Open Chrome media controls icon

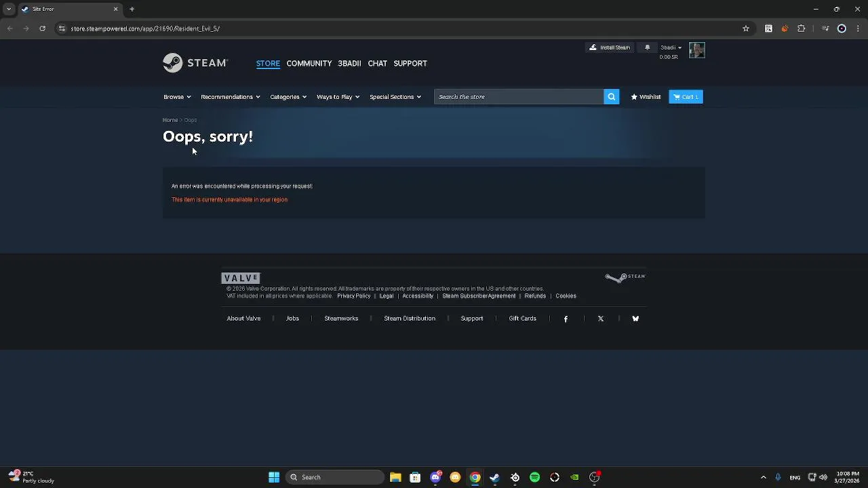[825, 28]
